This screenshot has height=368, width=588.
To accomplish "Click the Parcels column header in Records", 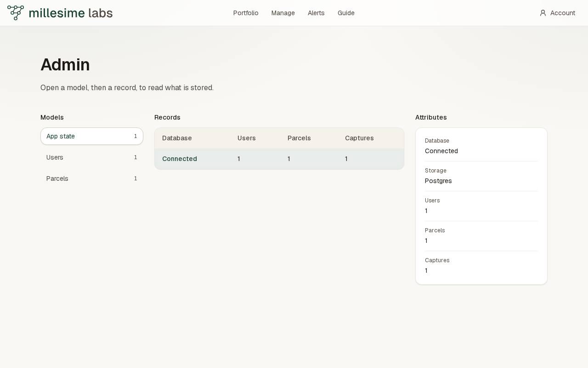I will 299,138.
